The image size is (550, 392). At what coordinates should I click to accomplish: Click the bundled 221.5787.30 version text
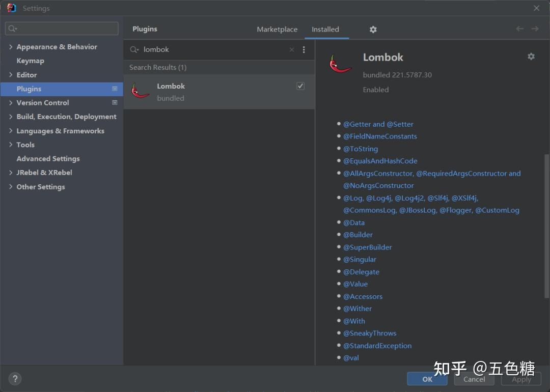(397, 75)
